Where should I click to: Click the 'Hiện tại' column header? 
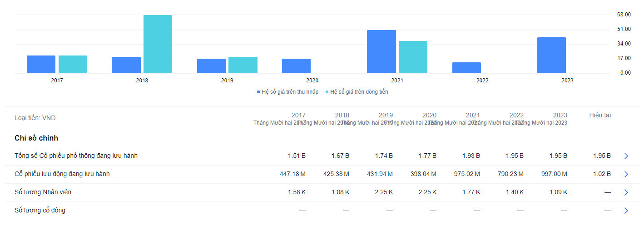tap(600, 116)
